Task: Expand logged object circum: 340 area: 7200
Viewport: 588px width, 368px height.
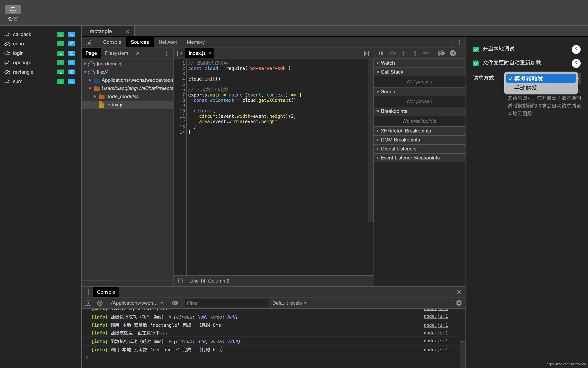Action: 170,341
